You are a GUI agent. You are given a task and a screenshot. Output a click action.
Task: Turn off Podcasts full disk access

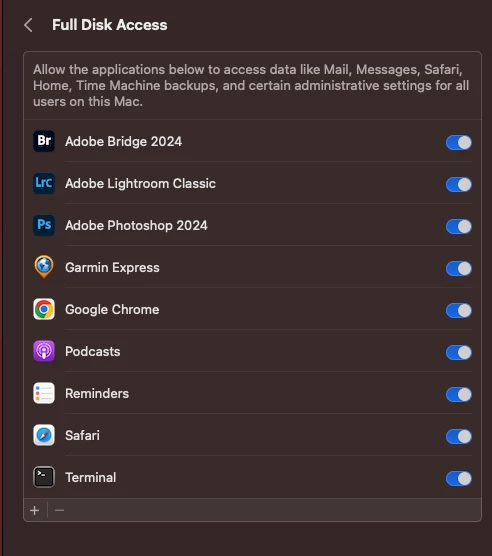point(459,352)
